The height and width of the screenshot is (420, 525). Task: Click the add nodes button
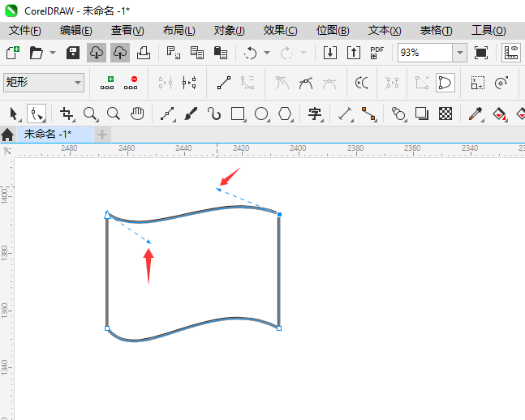coord(107,83)
